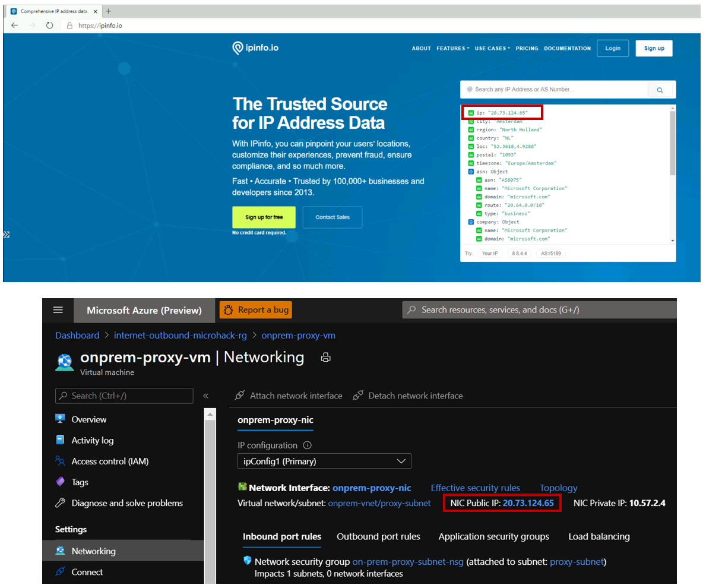Reload the ipinfo.io page
The width and height of the screenshot is (703, 588).
tap(49, 26)
